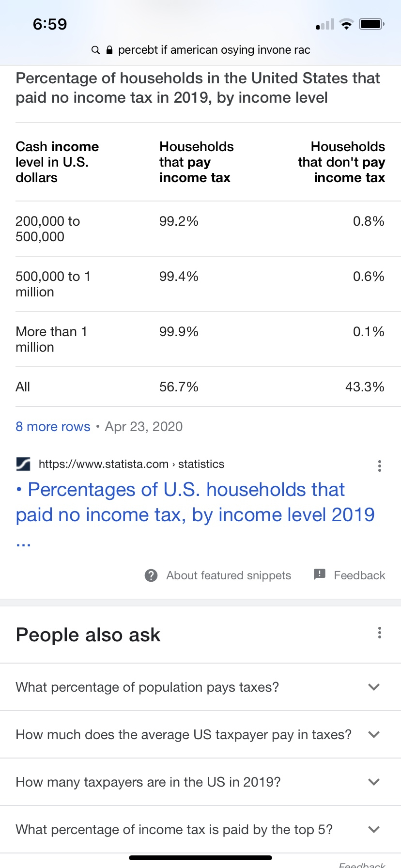401x868 pixels.
Task: Tap the Statista favicon icon
Action: [x=23, y=464]
